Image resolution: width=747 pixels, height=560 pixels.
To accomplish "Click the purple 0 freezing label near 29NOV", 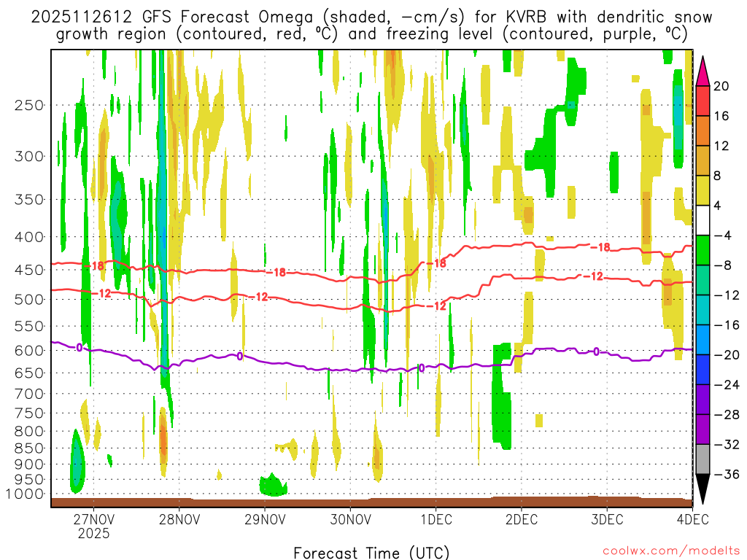I will [239, 356].
